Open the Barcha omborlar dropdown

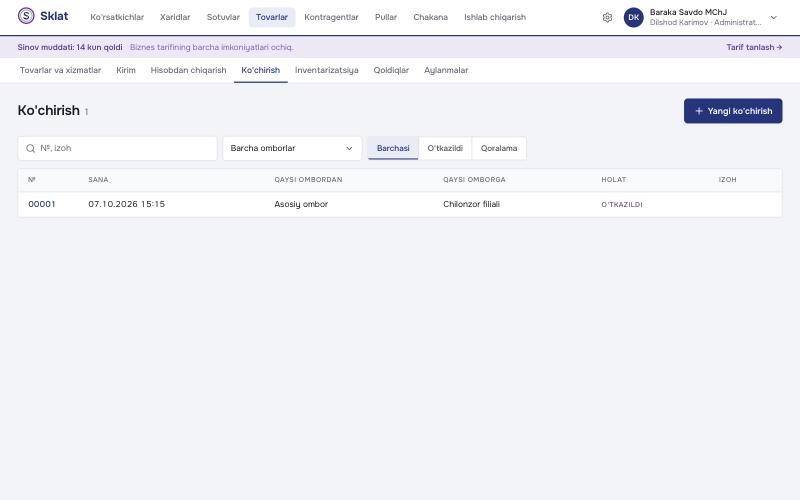click(292, 148)
